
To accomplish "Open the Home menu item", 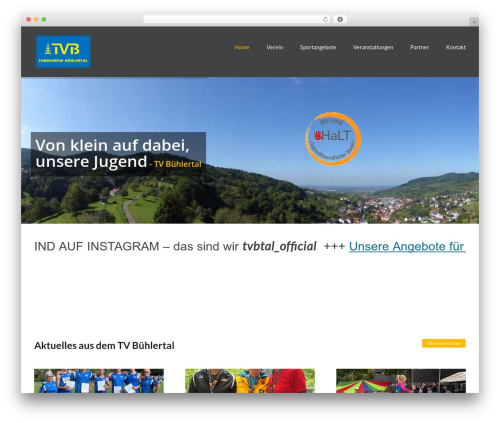I will click(242, 47).
